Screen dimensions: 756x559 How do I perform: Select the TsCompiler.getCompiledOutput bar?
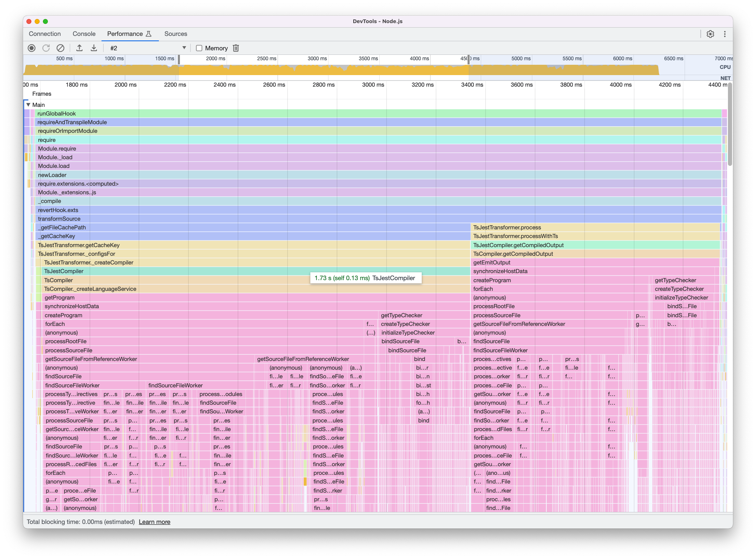[595, 254]
